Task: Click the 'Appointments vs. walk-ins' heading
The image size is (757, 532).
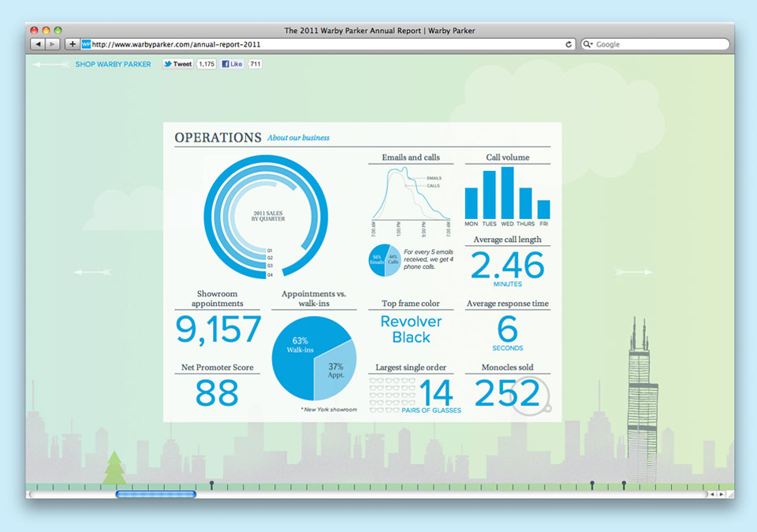Action: point(314,299)
